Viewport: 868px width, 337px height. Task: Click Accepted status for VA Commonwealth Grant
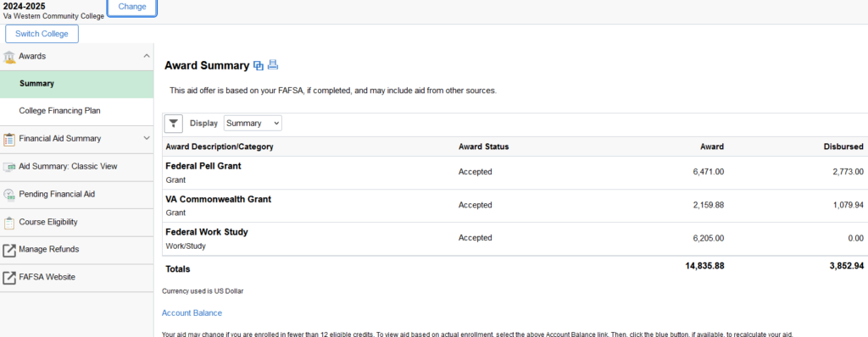[475, 205]
